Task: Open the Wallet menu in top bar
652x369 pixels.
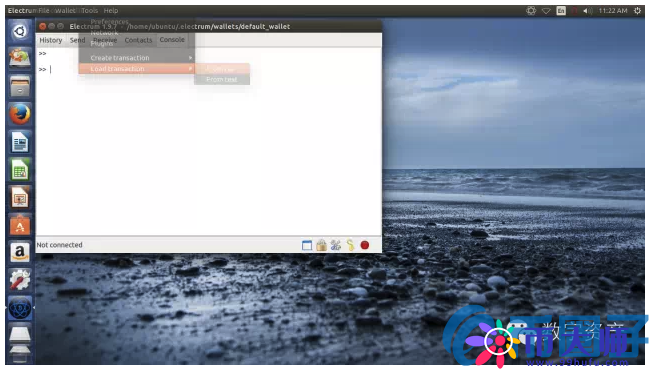Action: coord(66,11)
